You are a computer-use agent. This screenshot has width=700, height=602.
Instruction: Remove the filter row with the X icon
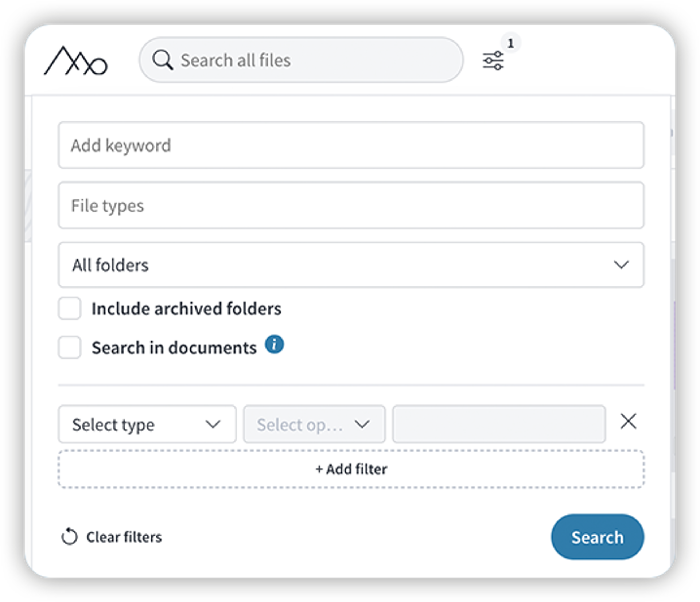pyautogui.click(x=628, y=422)
